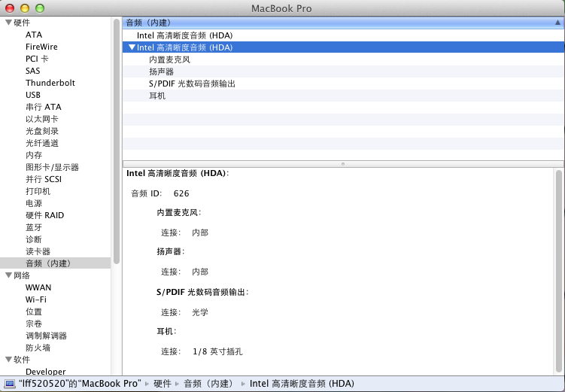Image resolution: width=565 pixels, height=392 pixels.
Task: Open the USB hardware entry
Action: (33, 95)
